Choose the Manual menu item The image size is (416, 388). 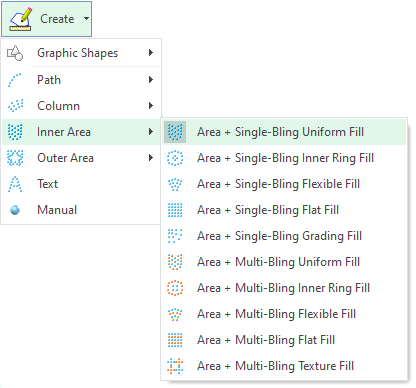[81, 210]
